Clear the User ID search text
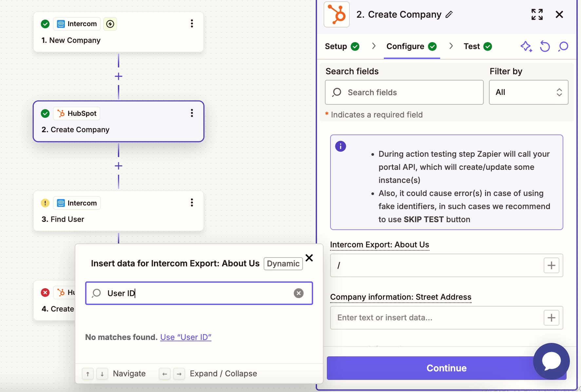The height and width of the screenshot is (392, 581). coord(299,293)
